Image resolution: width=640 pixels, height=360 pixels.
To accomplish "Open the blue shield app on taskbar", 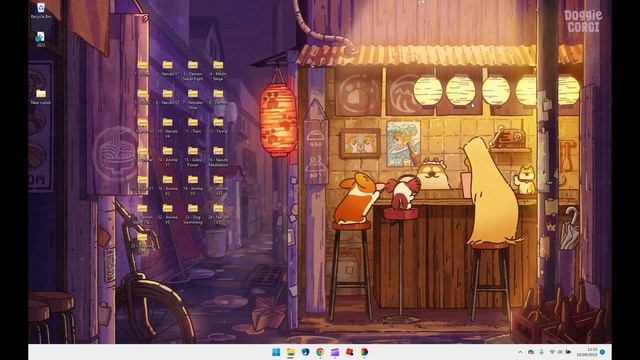I will 305,352.
